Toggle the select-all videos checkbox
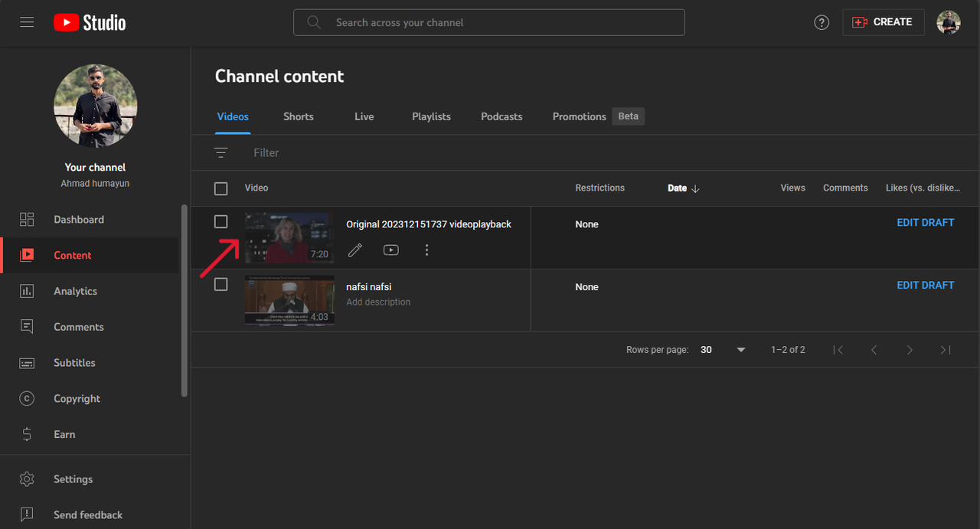The width and height of the screenshot is (980, 529). click(x=220, y=188)
